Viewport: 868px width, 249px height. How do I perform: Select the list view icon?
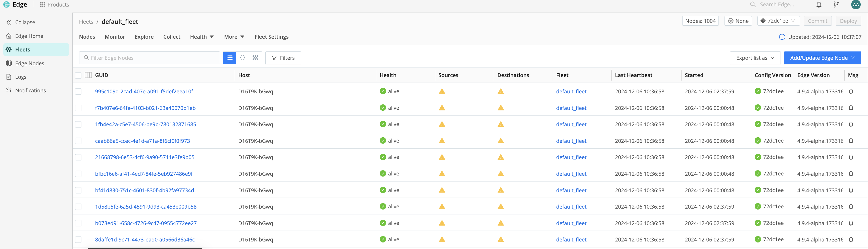pos(229,58)
